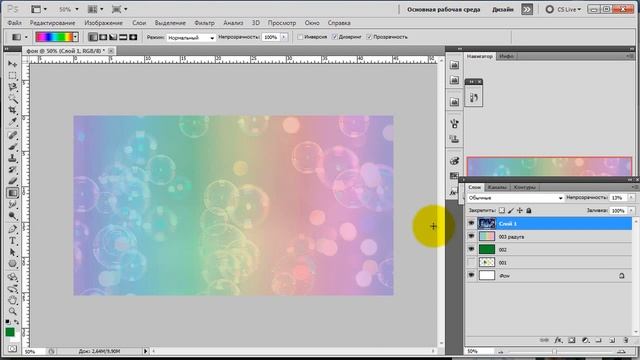Add layer style via fx button
The height and width of the screenshot is (360, 640).
(x=558, y=340)
